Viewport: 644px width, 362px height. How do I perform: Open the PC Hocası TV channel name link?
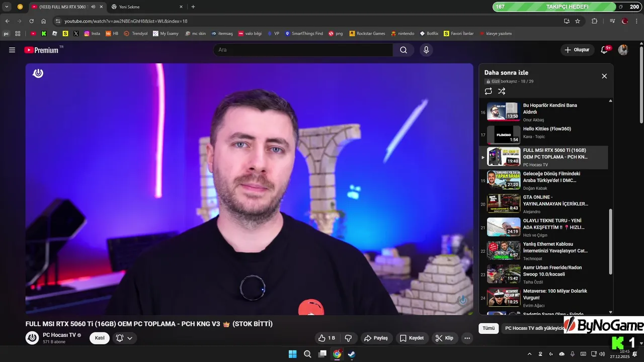[x=59, y=335]
